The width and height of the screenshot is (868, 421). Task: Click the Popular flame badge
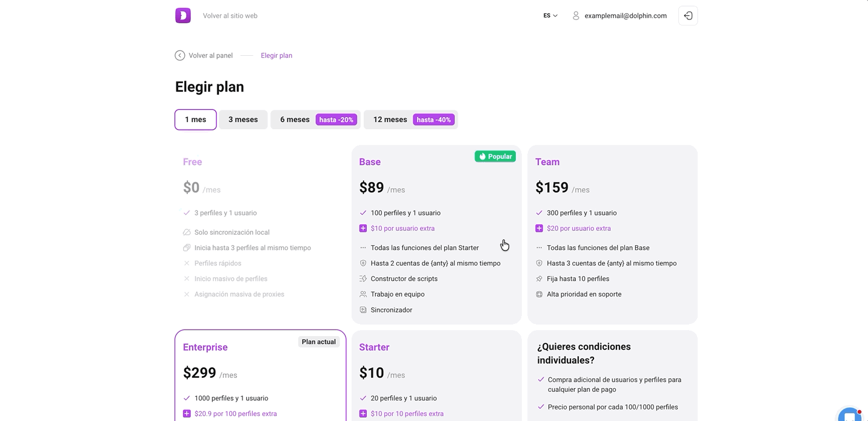tap(495, 157)
